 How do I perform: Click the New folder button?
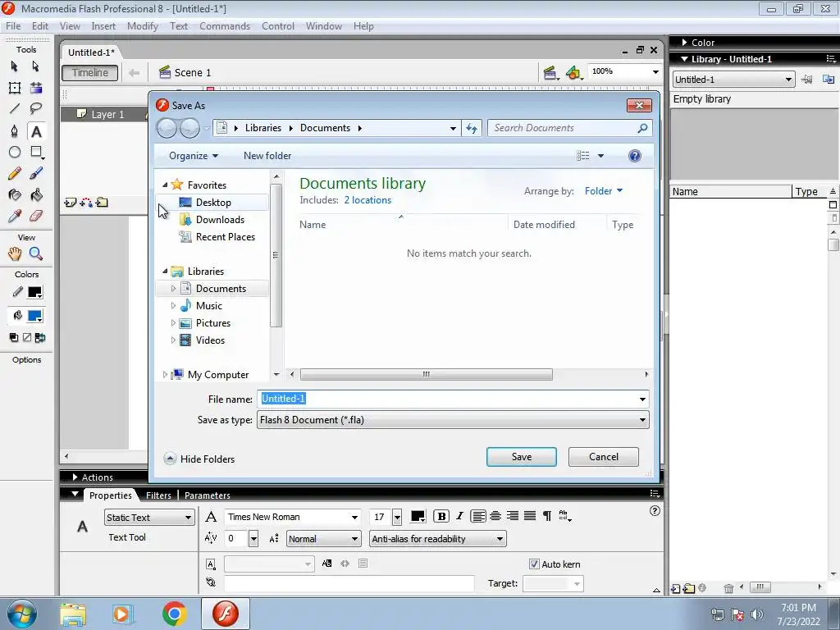point(267,156)
